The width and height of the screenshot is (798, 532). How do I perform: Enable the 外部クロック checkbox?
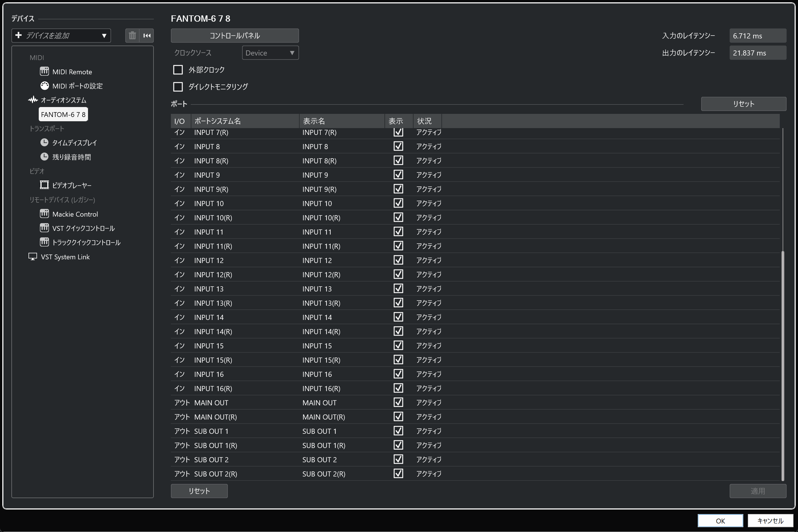[x=178, y=70]
